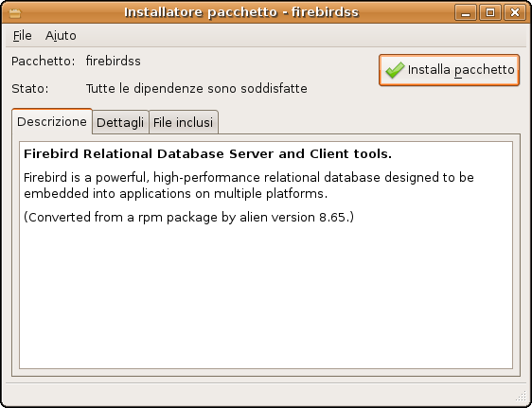The width and height of the screenshot is (532, 408).
Task: Click the status text 'Tutte le dipendenze sono soddisfatte'
Action: click(197, 89)
